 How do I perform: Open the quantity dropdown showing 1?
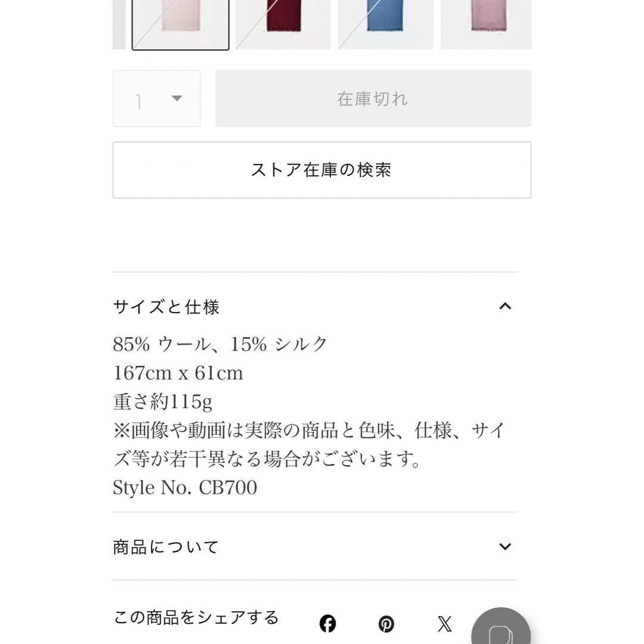pyautogui.click(x=156, y=98)
